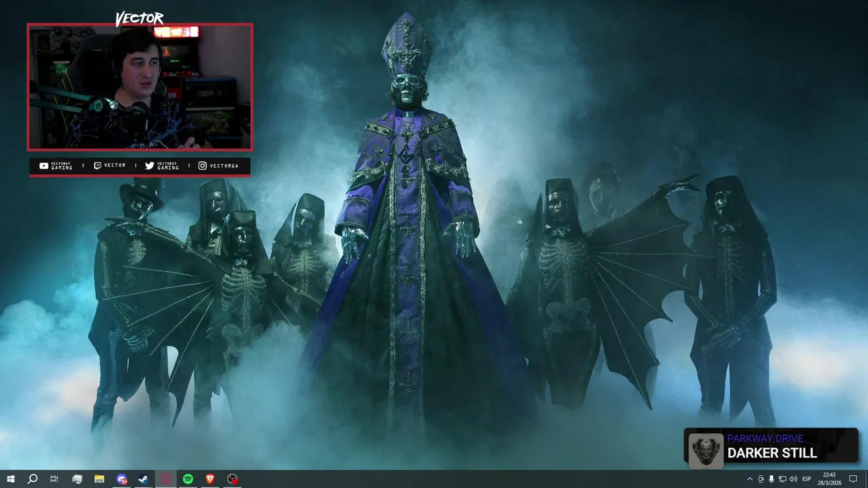Change the ESP keyboard input language
The height and width of the screenshot is (488, 868).
tap(807, 479)
